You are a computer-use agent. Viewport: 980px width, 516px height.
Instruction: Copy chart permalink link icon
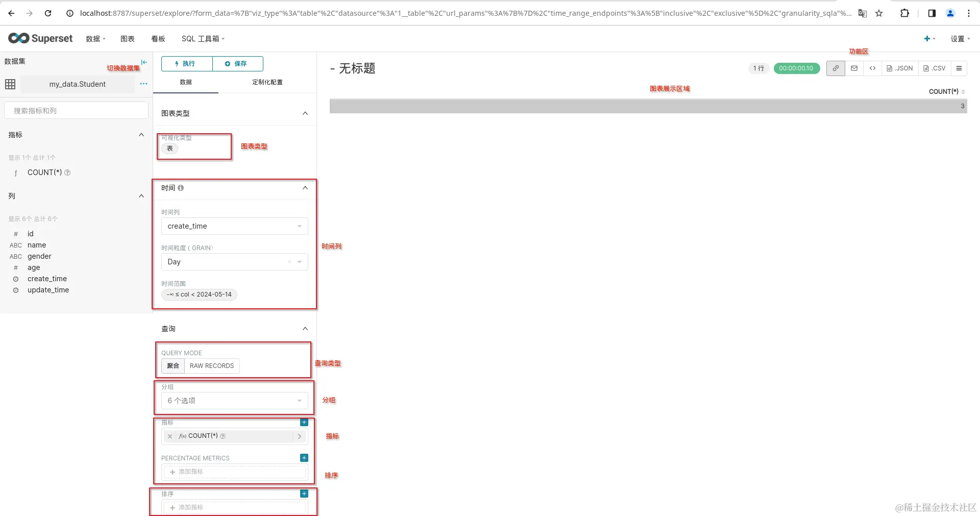[x=836, y=68]
